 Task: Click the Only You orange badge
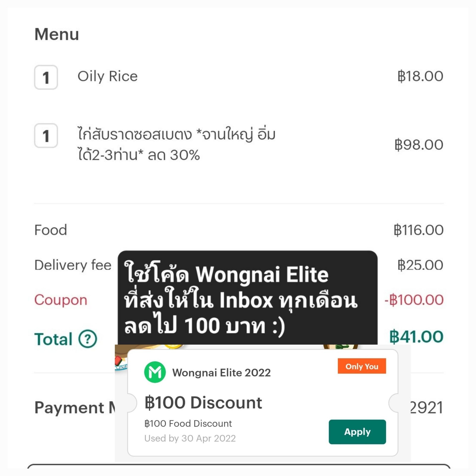pyautogui.click(x=362, y=366)
